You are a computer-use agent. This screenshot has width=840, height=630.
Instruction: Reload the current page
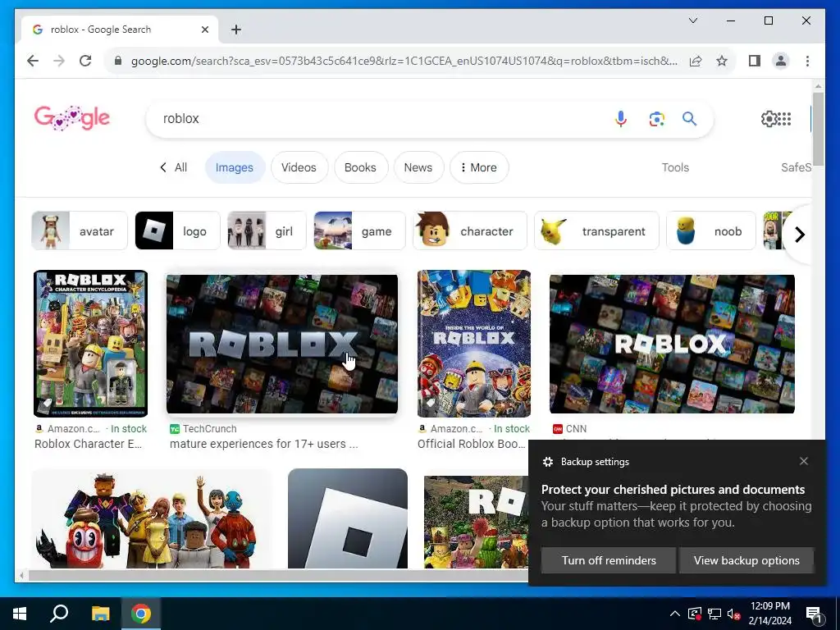tap(85, 61)
